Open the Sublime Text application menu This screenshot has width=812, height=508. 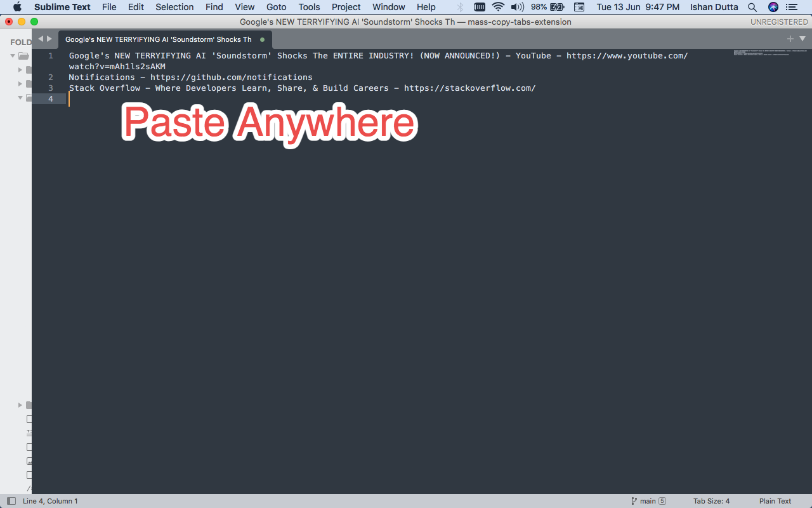point(62,7)
